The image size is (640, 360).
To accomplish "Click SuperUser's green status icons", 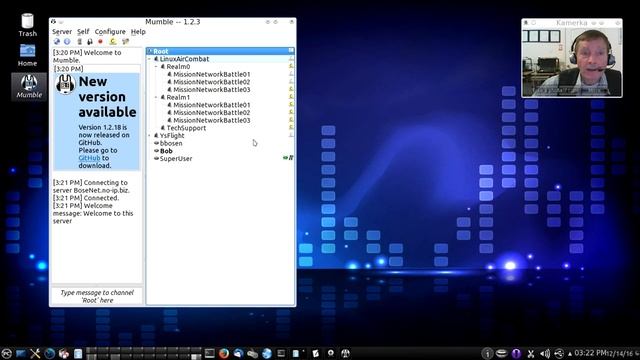I will [288, 158].
